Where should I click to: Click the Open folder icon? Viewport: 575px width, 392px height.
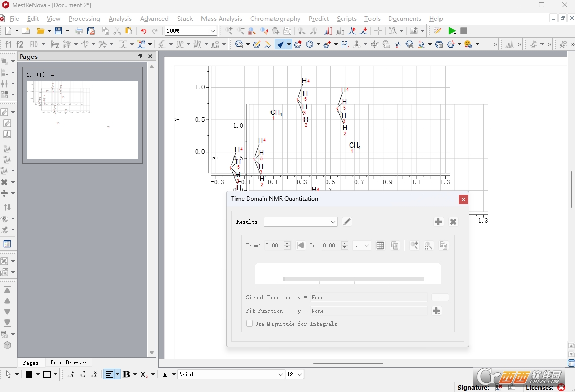(x=40, y=31)
